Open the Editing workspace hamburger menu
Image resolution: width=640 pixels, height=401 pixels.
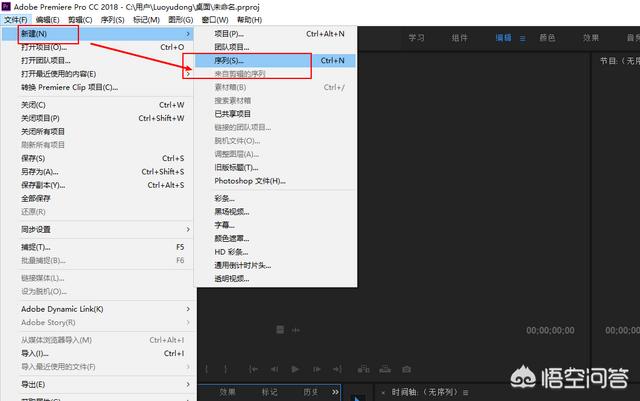[x=522, y=38]
